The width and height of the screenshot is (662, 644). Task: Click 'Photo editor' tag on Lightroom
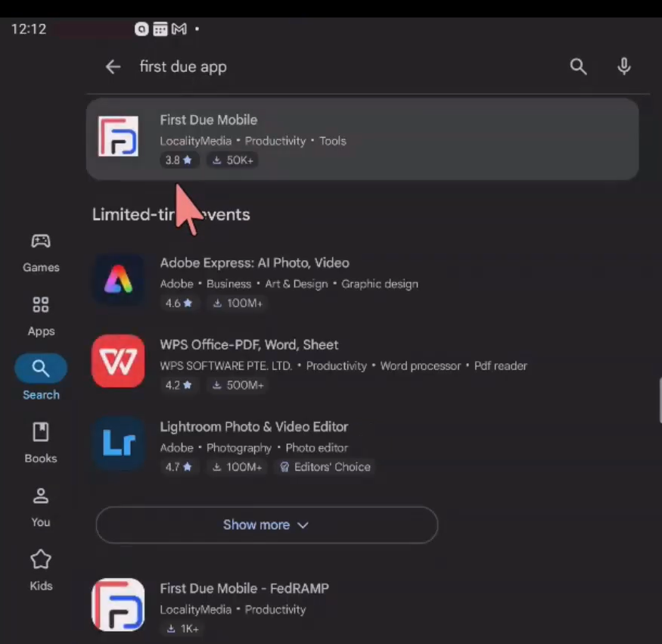click(317, 448)
